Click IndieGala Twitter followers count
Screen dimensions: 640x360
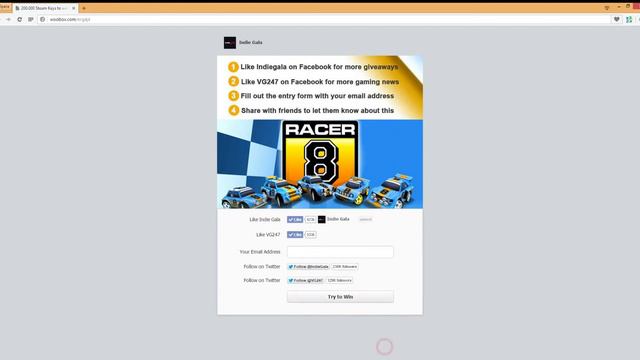(345, 267)
